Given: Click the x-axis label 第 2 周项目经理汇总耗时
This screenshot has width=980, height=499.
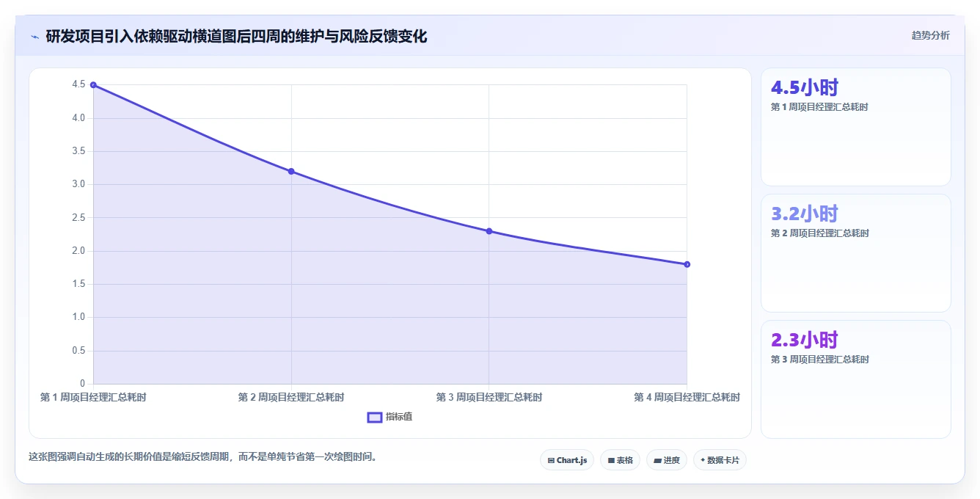Looking at the screenshot, I should [x=291, y=397].
